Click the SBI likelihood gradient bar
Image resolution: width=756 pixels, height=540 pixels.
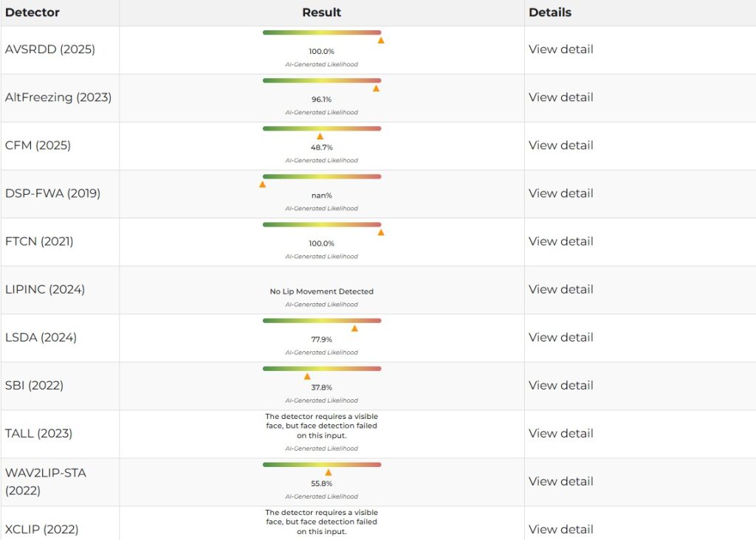[322, 369]
